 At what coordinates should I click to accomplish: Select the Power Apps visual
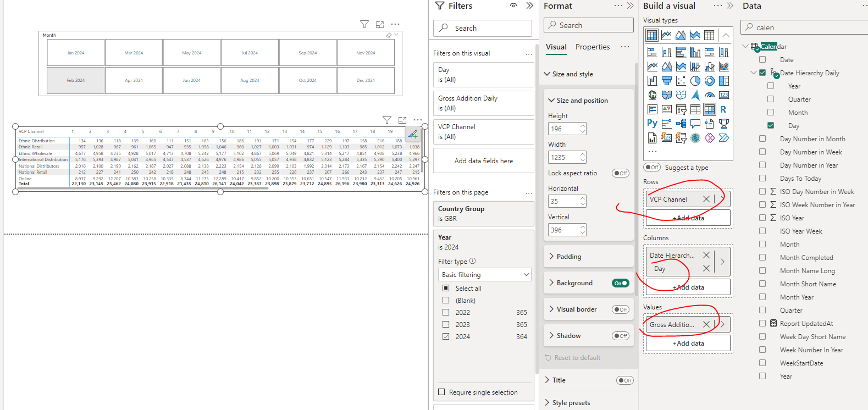(710, 138)
